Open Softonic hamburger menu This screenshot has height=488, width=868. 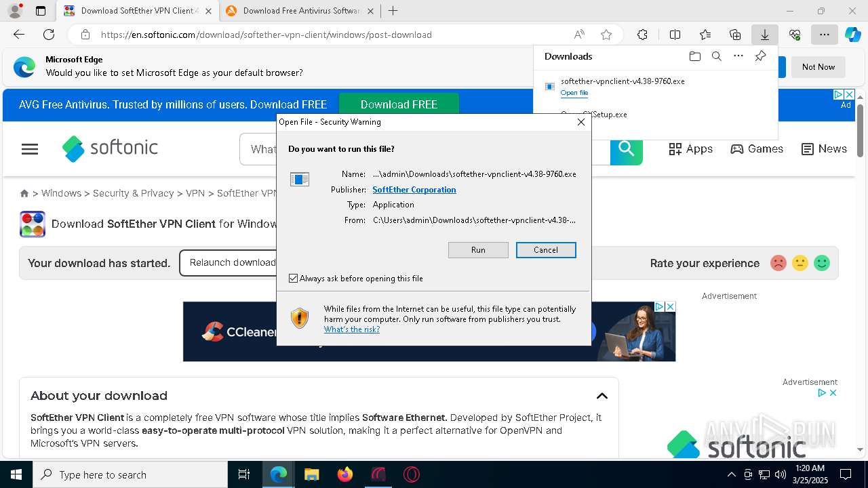pos(30,149)
